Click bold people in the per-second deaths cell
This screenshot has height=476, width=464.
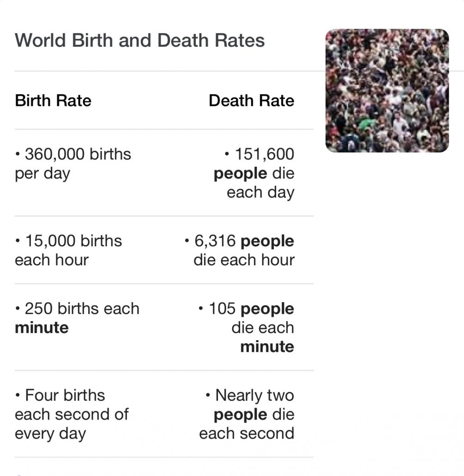pyautogui.click(x=241, y=415)
